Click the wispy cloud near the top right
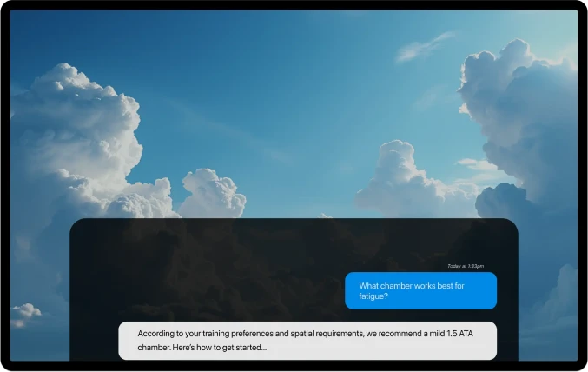Viewport: 588px width, 372px height. [426, 46]
